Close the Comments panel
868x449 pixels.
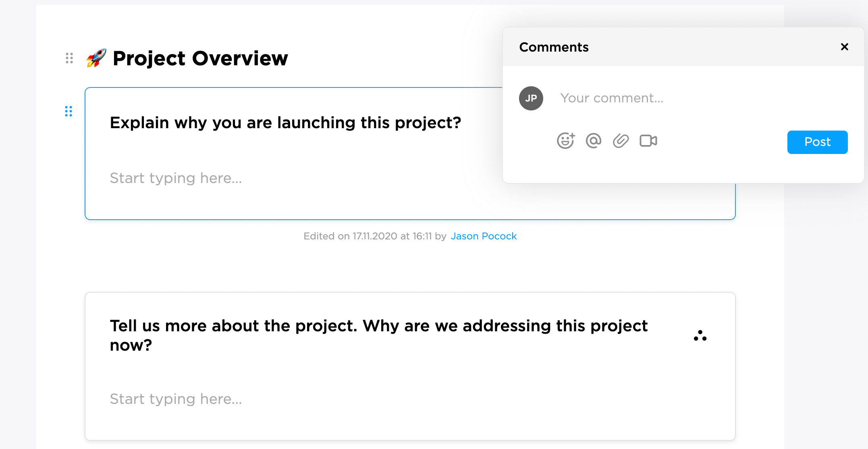pos(844,47)
